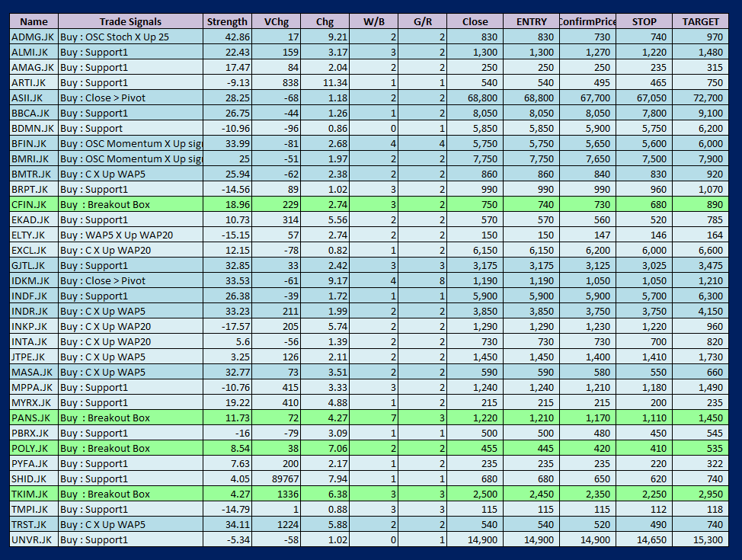Click the ConfirmPrice column header
The width and height of the screenshot is (742, 560).
[x=587, y=22]
